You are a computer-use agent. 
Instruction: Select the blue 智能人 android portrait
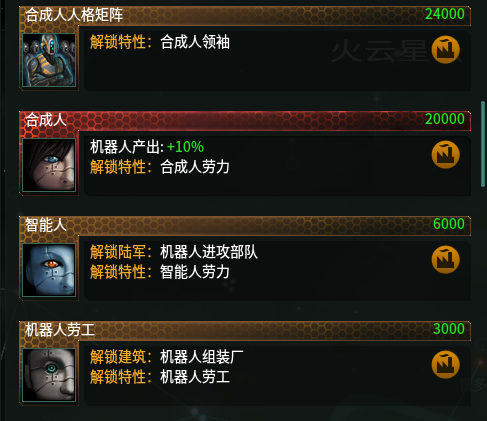click(x=49, y=270)
